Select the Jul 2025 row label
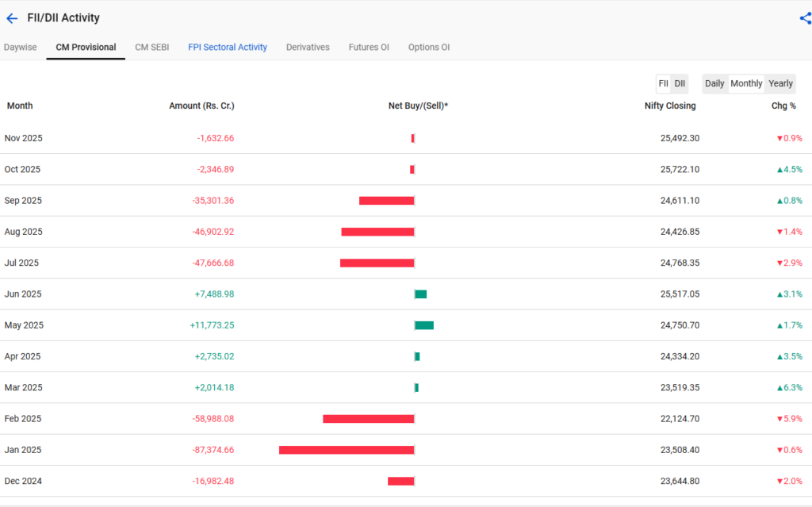 coord(21,263)
